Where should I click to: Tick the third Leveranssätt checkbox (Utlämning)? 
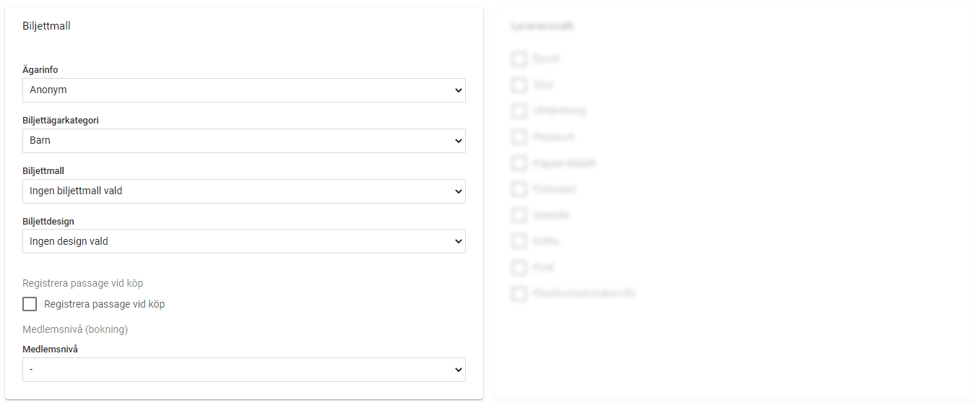click(x=519, y=111)
